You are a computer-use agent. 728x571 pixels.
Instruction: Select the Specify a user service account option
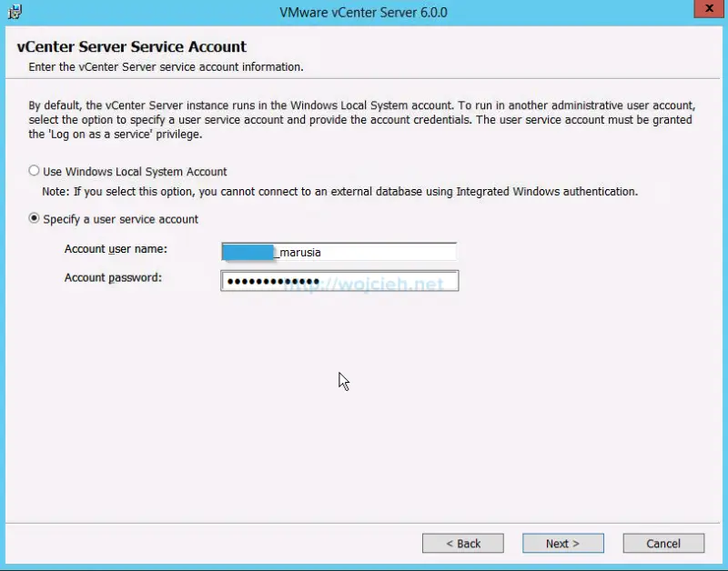tap(34, 219)
